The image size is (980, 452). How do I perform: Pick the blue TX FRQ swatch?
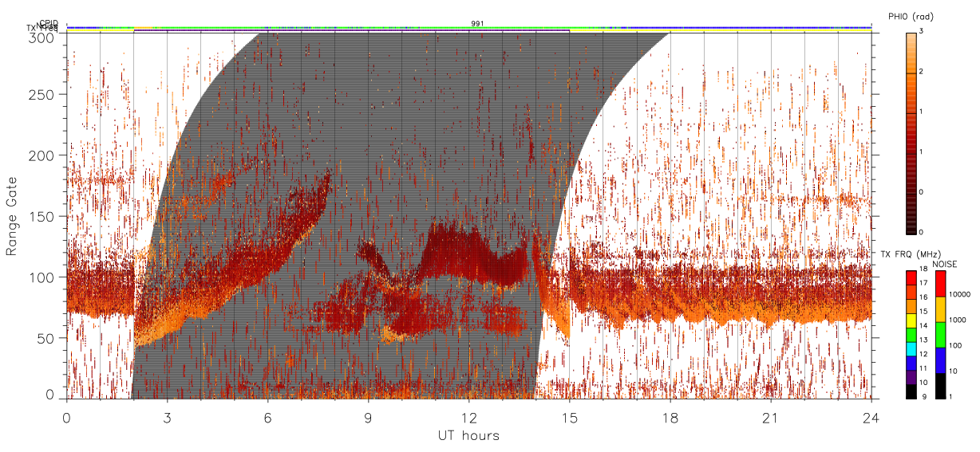click(x=911, y=363)
